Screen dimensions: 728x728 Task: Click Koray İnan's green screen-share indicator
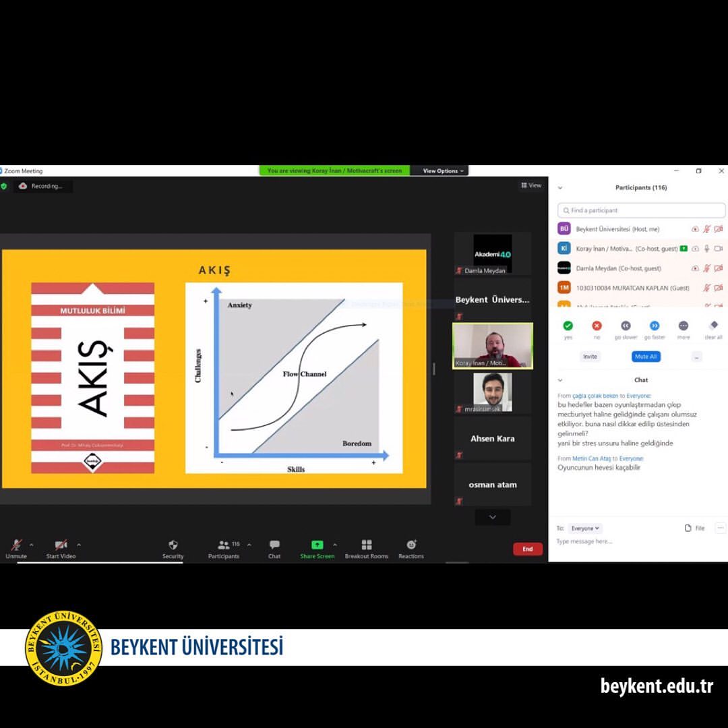tap(684, 248)
